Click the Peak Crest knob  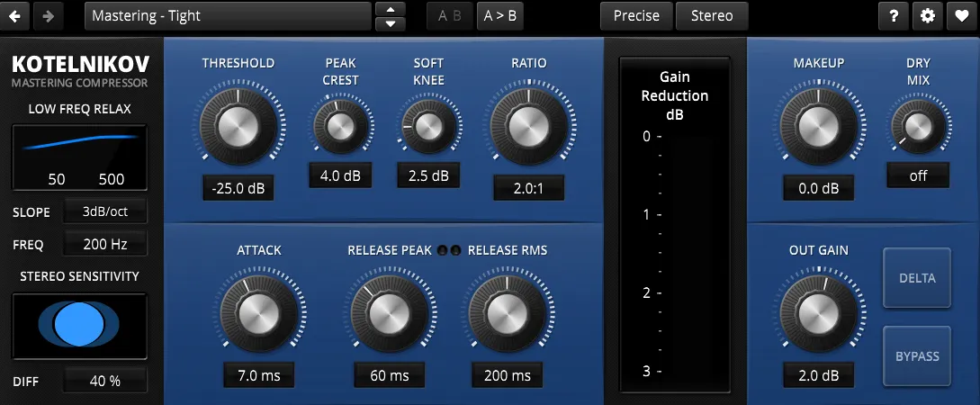pyautogui.click(x=341, y=127)
